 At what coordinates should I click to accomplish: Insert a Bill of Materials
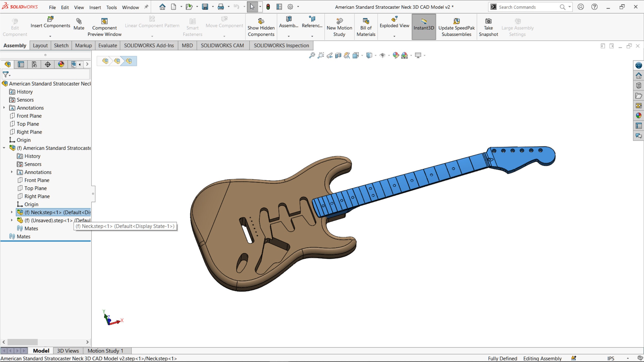pyautogui.click(x=366, y=27)
